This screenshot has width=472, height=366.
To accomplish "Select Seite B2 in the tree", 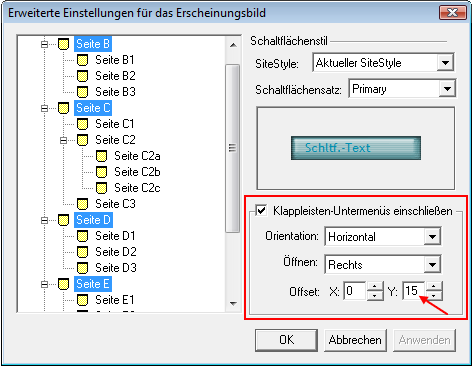I will click(115, 76).
